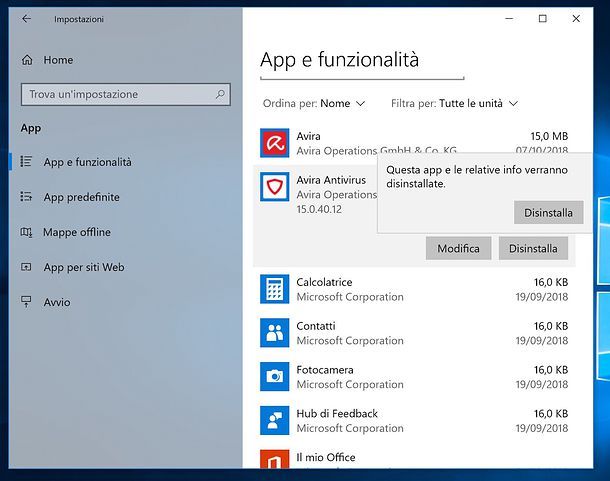Click Modifica button for Avira Antivirus

click(x=458, y=248)
